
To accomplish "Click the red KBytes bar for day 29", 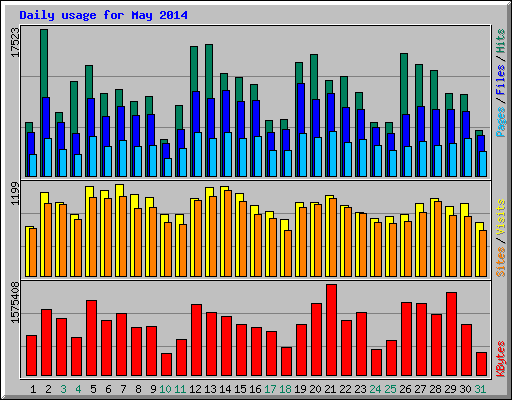I will (451, 334).
